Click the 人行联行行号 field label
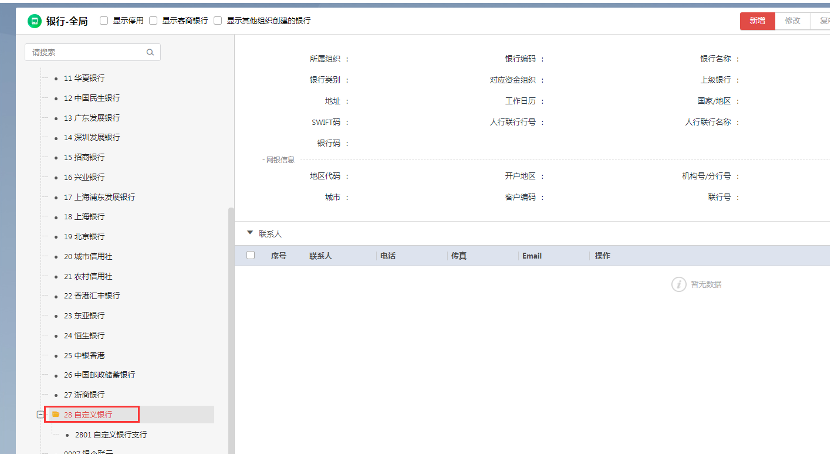Image resolution: width=830 pixels, height=454 pixels. click(513, 122)
